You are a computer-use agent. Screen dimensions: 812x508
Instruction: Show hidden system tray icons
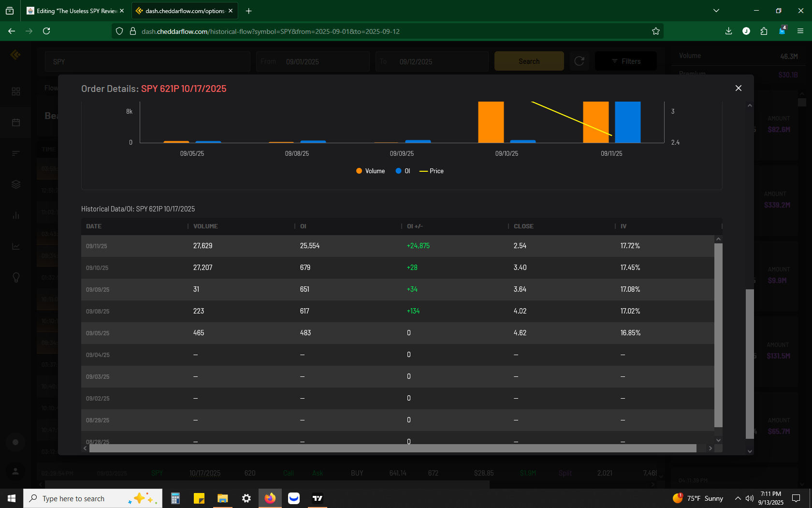tap(738, 498)
